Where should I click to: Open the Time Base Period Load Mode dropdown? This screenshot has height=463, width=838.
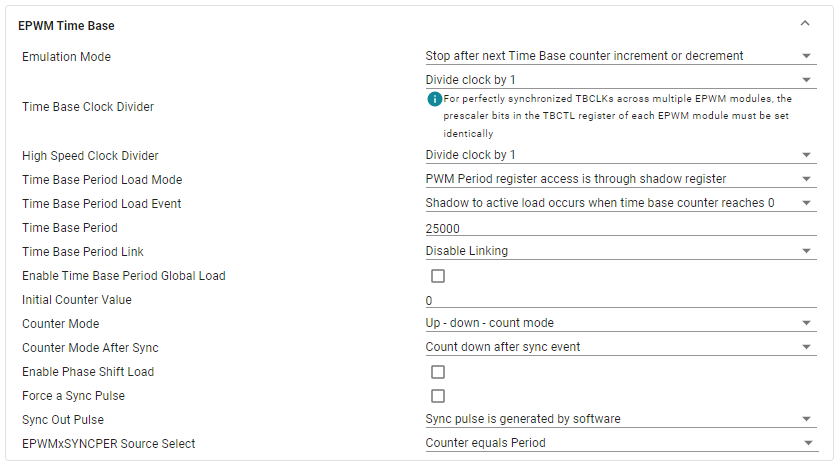tap(620, 179)
